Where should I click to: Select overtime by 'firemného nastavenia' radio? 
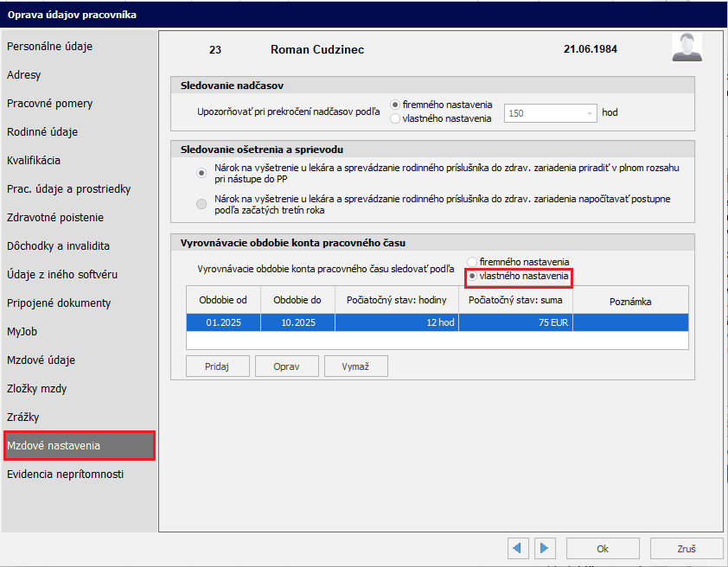395,105
